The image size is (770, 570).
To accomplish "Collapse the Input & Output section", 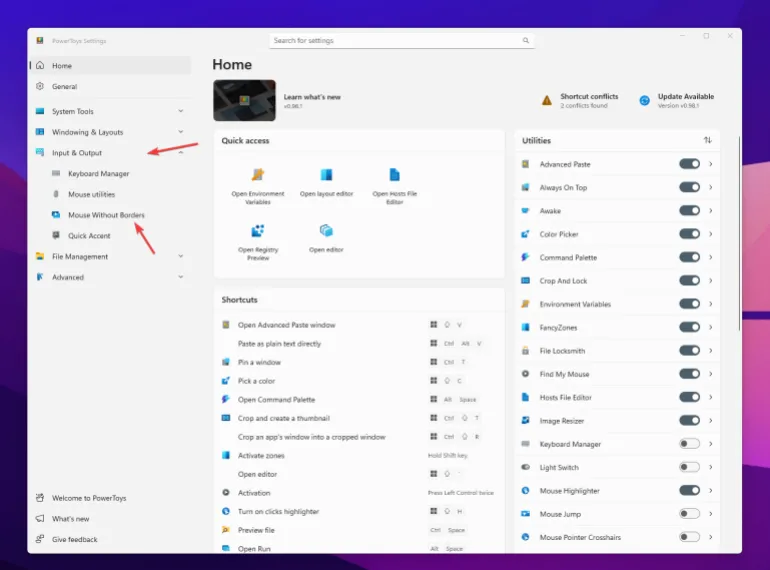I will tap(181, 153).
